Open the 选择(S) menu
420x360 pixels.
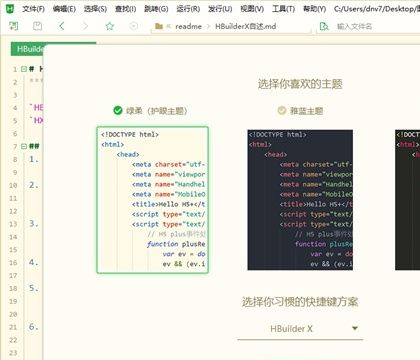(x=95, y=9)
